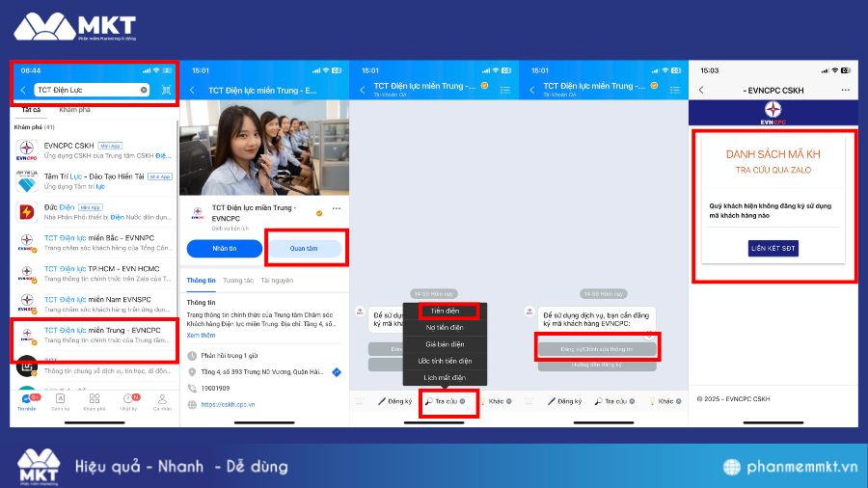
Task: Clear the TCT Điện Lực search text
Action: coord(144,90)
